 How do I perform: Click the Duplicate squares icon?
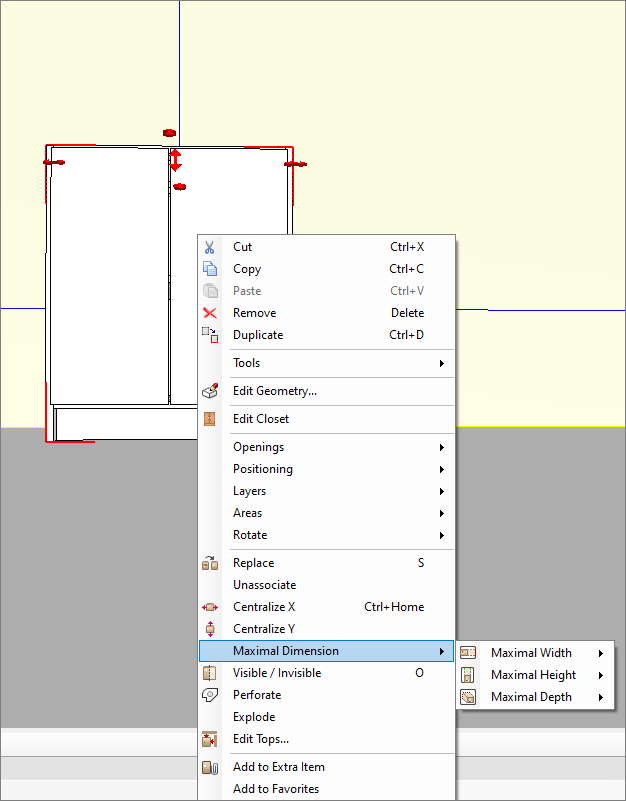click(x=210, y=335)
